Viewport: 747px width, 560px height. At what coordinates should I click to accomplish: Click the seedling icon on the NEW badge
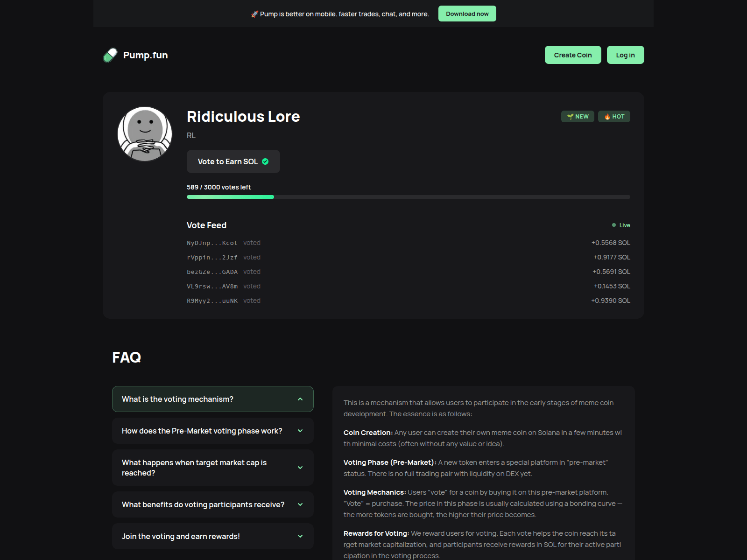tap(570, 117)
